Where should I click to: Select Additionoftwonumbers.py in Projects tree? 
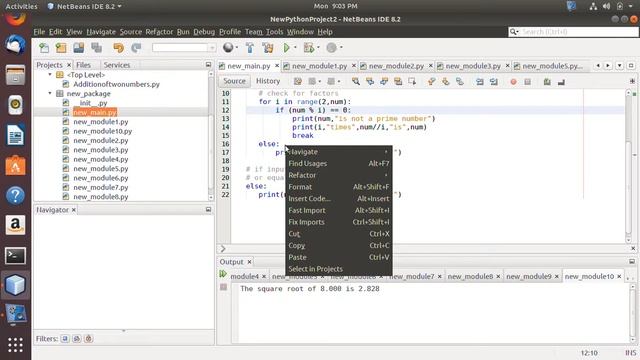tap(116, 84)
